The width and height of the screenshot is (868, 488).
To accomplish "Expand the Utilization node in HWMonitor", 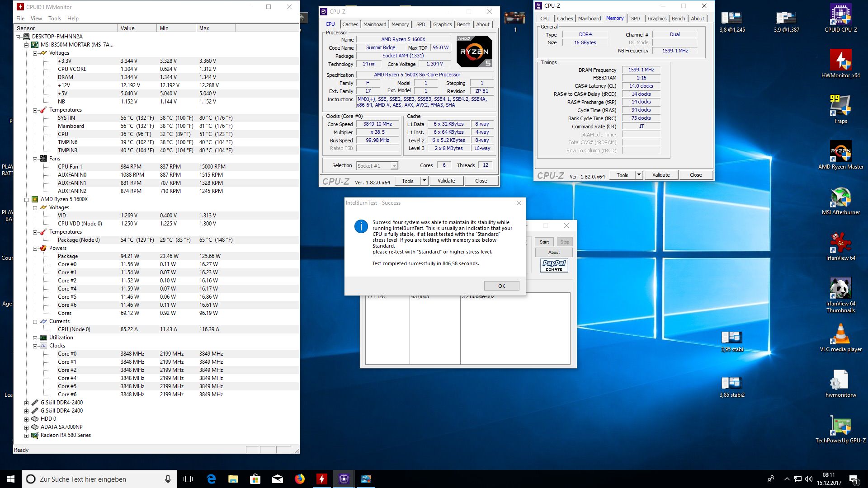I will pos(35,338).
